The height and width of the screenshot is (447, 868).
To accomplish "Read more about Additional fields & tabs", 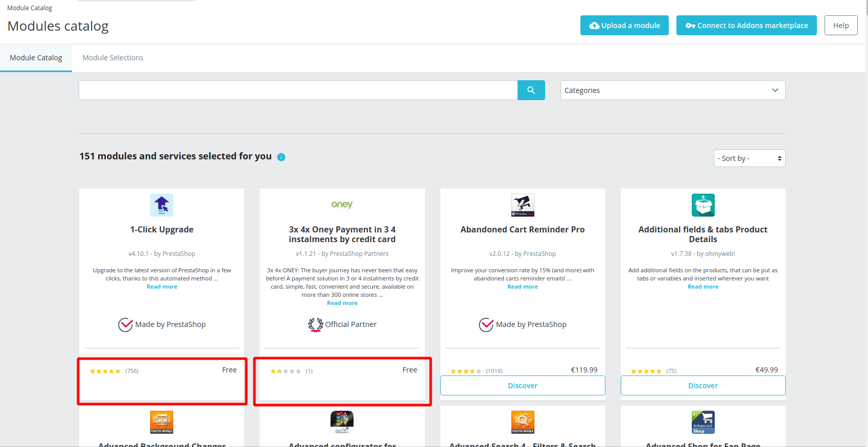I will point(703,287).
